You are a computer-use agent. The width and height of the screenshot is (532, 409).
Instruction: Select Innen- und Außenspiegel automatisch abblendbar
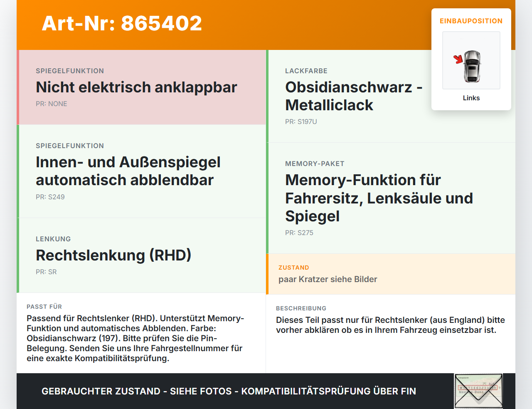click(x=128, y=171)
